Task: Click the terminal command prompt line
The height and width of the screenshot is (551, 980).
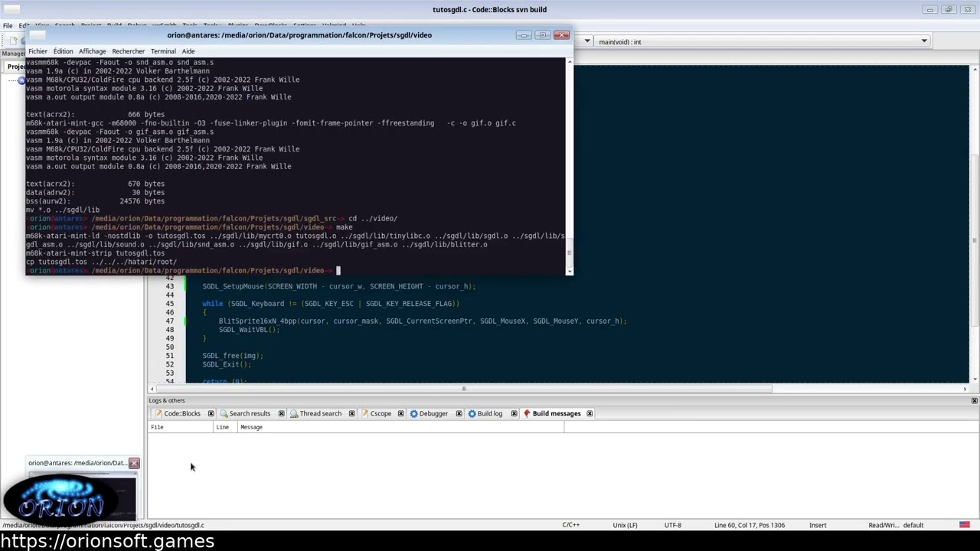Action: point(184,270)
